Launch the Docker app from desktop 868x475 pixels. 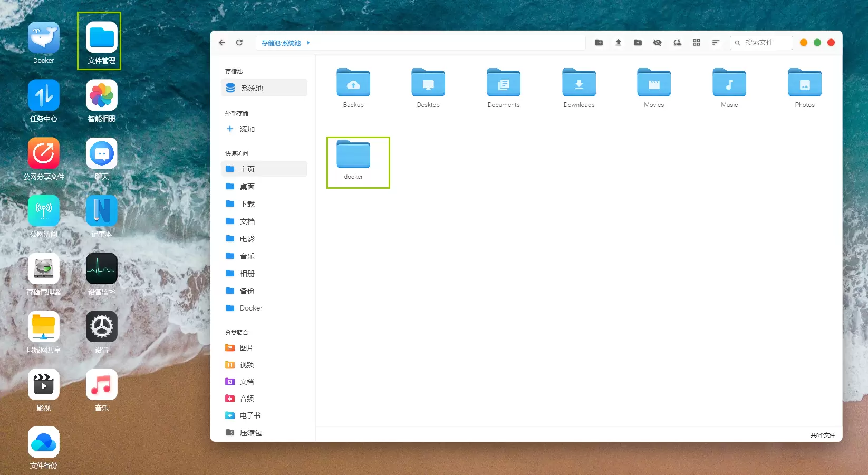click(44, 43)
